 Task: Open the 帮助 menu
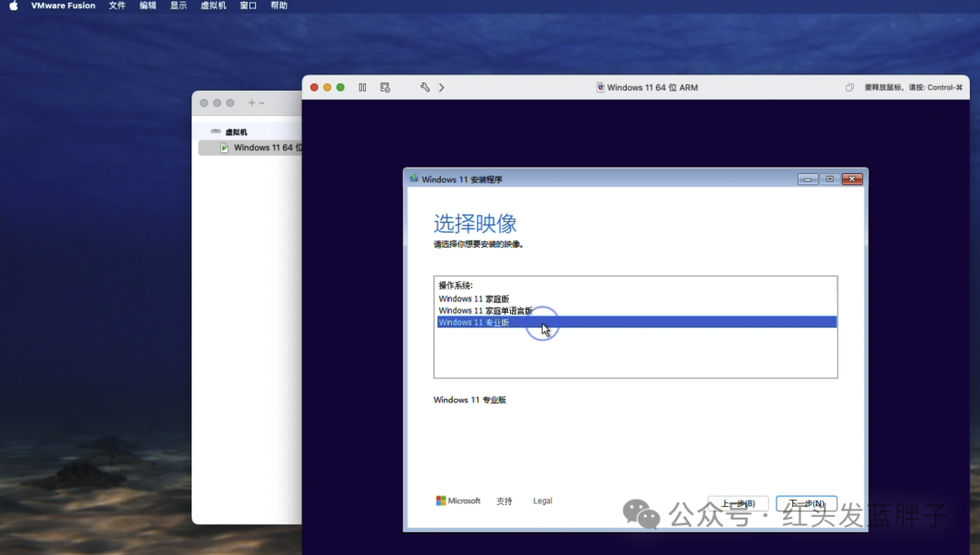tap(279, 5)
